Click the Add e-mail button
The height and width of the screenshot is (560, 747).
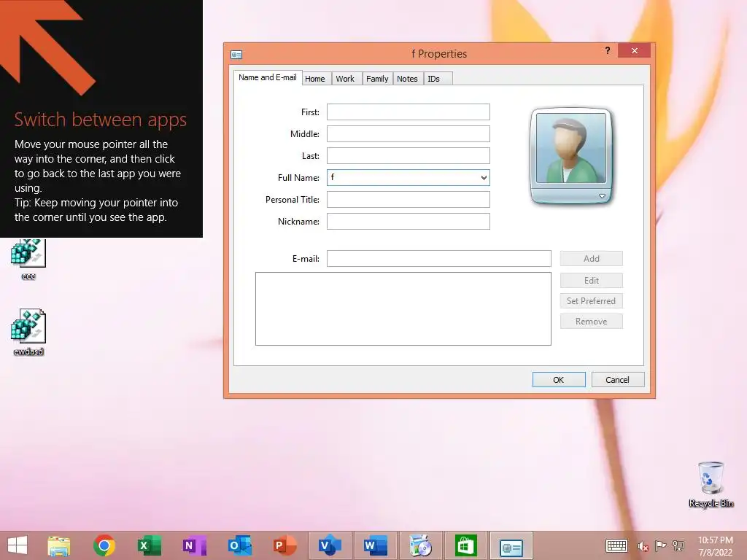click(591, 259)
